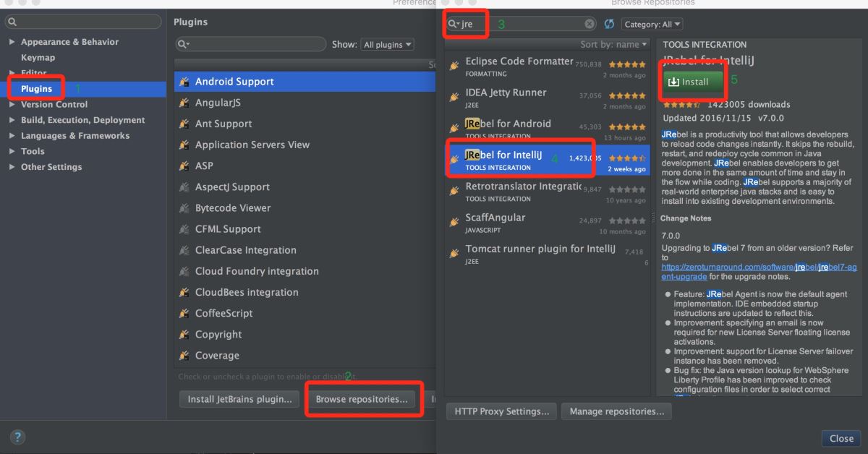Click the Browse repositories button

[362, 399]
